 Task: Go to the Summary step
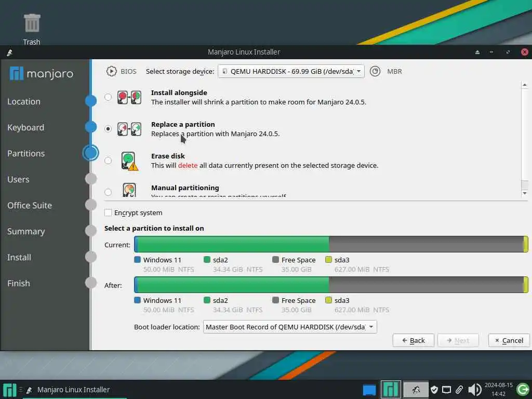click(26, 231)
